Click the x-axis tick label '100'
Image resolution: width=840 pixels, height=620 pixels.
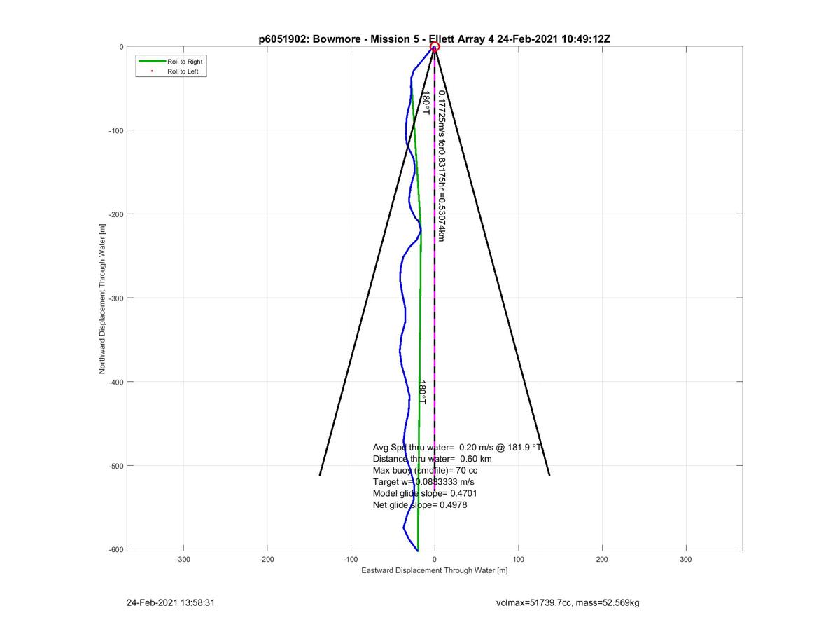tap(518, 560)
